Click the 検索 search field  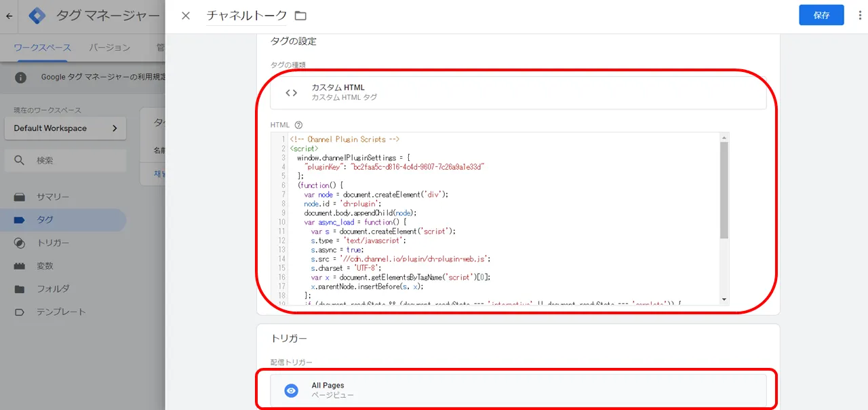click(x=65, y=161)
